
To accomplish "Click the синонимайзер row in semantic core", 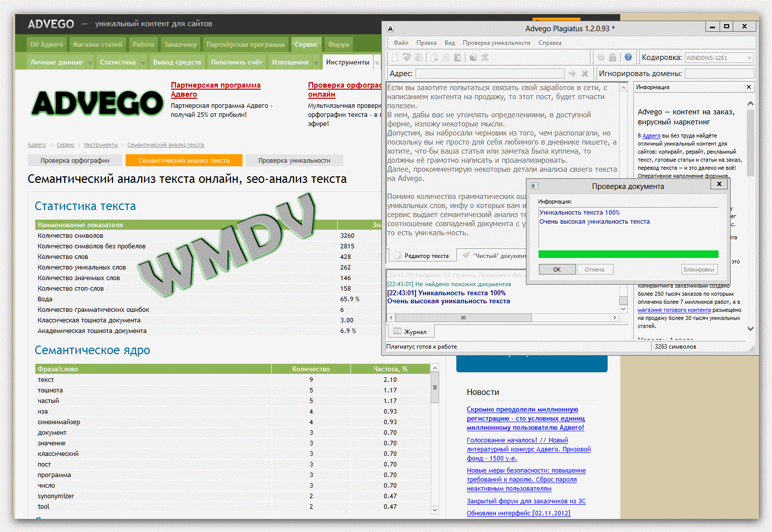I will (232, 422).
